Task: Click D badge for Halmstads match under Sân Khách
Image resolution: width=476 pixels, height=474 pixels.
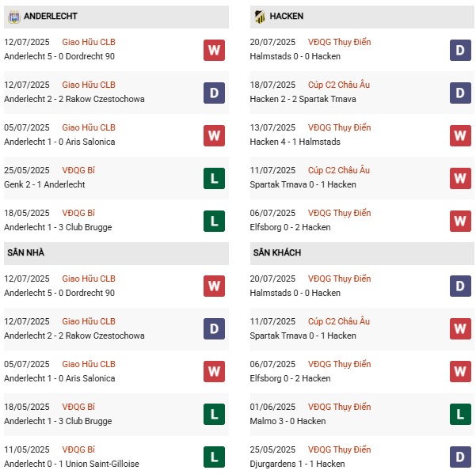Action: 461,286
